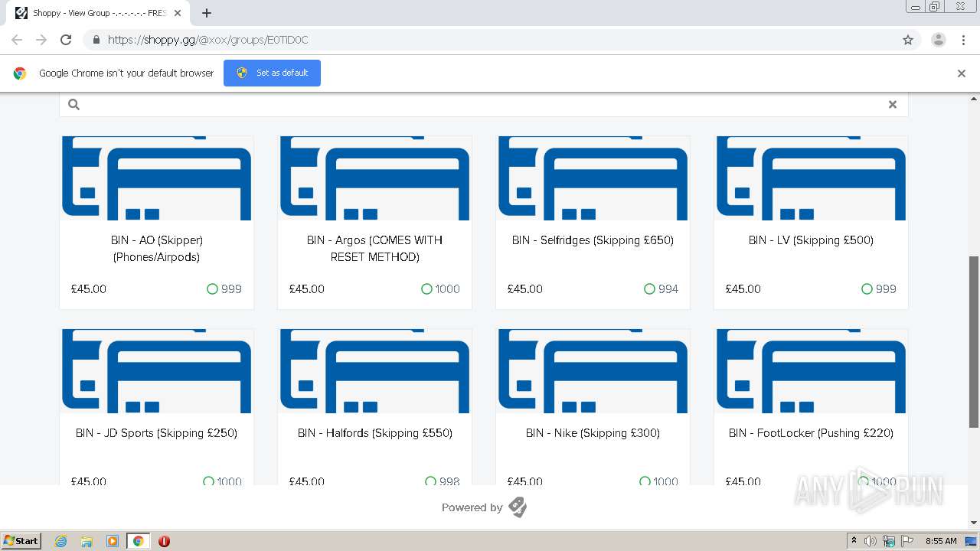Select the Shoppy - View Group tab

coord(96,13)
